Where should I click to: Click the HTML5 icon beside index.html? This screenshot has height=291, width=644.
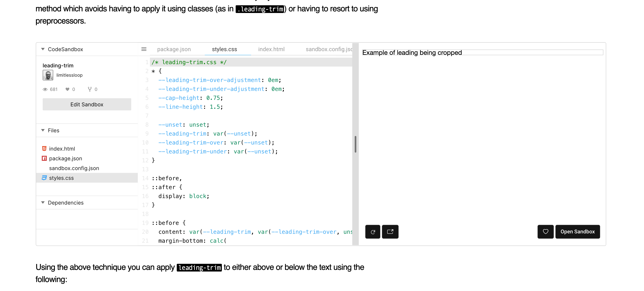[44, 149]
